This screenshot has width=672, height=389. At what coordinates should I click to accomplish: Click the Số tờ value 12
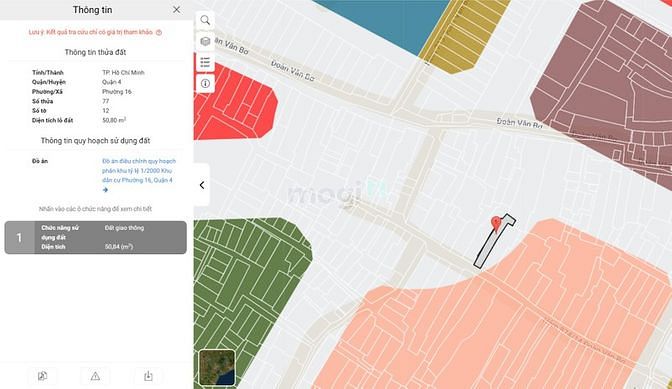105,111
